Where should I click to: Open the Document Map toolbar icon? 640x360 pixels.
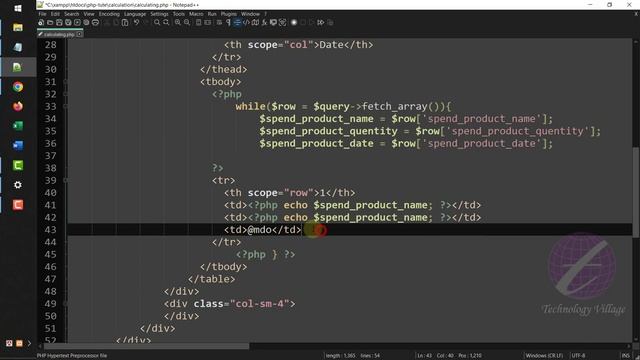[x=255, y=22]
